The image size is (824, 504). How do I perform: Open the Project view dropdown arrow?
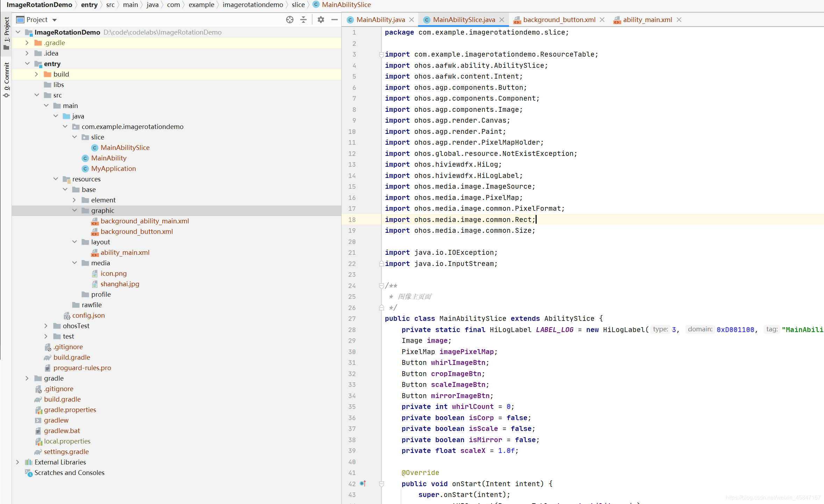point(55,20)
